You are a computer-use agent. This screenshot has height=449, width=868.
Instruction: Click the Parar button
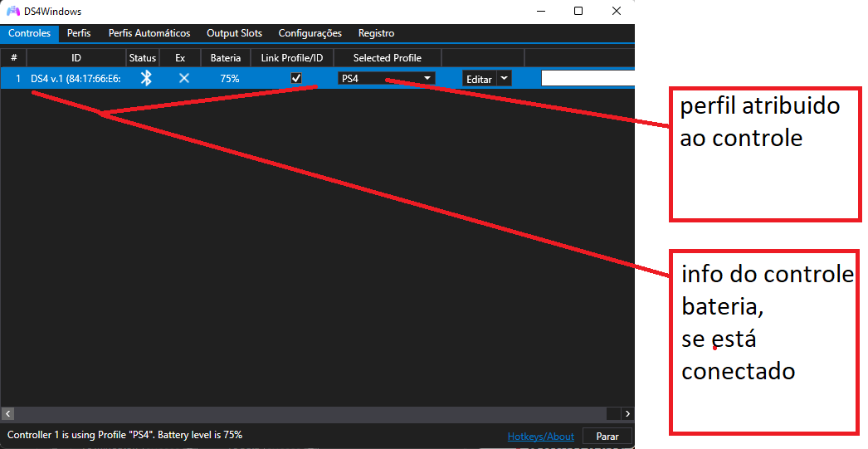click(x=607, y=437)
